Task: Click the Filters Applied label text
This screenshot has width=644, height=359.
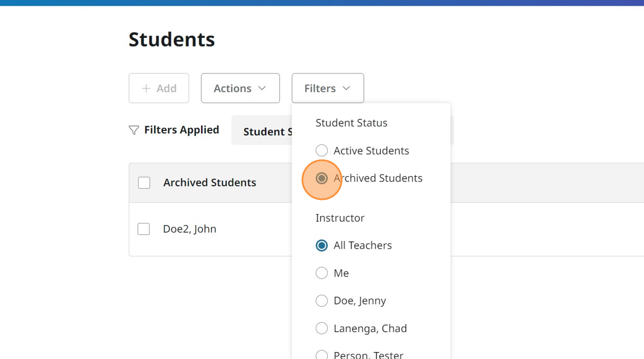Action: click(181, 130)
